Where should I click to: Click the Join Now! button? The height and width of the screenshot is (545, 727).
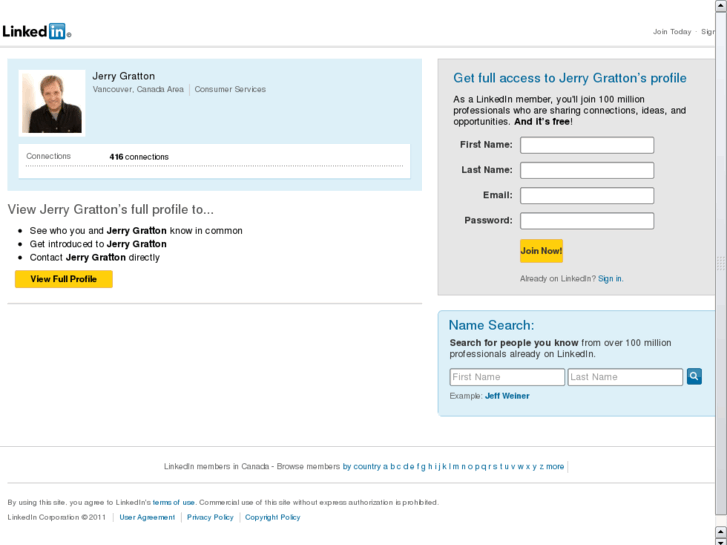[541, 251]
